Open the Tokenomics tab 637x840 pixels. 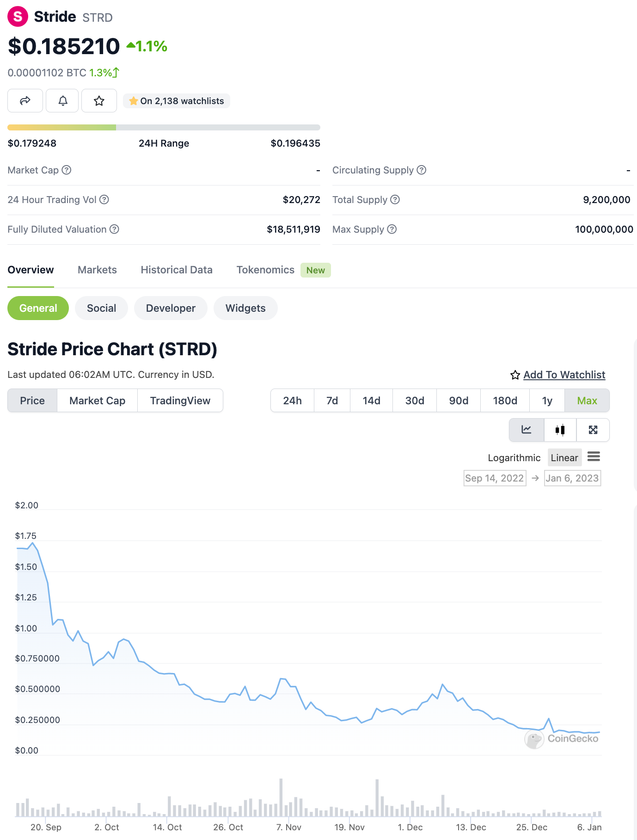[x=265, y=270]
